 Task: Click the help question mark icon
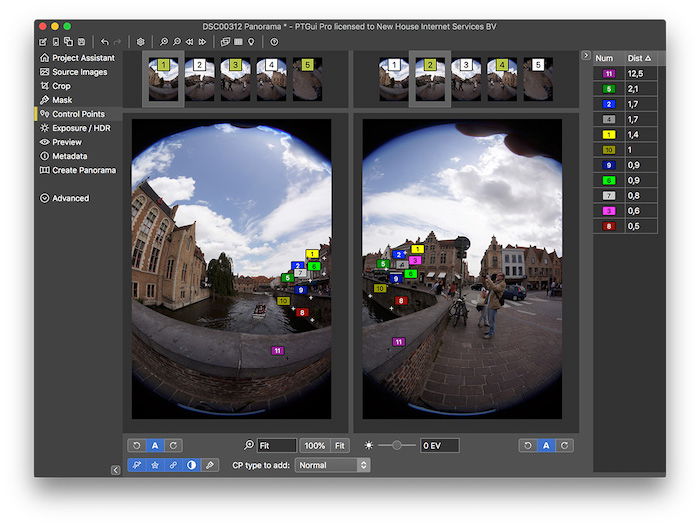[x=274, y=42]
